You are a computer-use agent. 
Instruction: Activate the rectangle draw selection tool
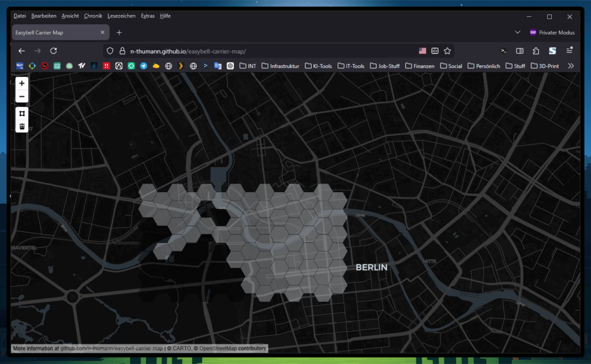click(x=22, y=113)
